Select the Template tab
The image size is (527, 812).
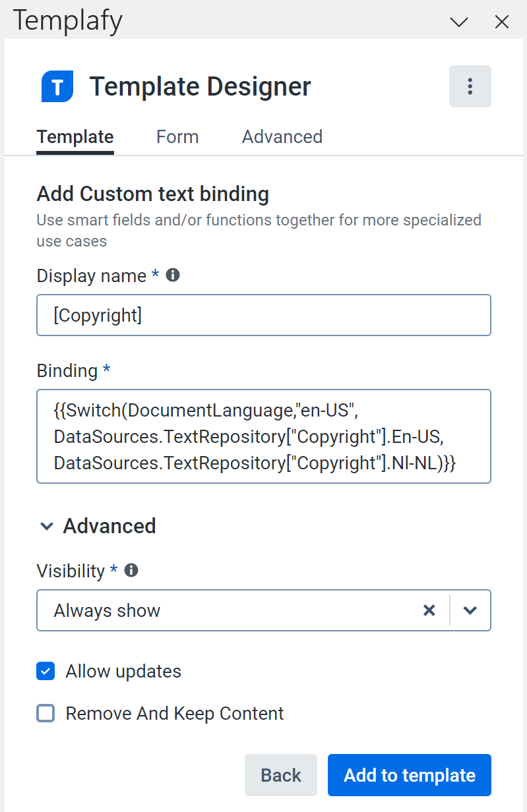click(75, 136)
